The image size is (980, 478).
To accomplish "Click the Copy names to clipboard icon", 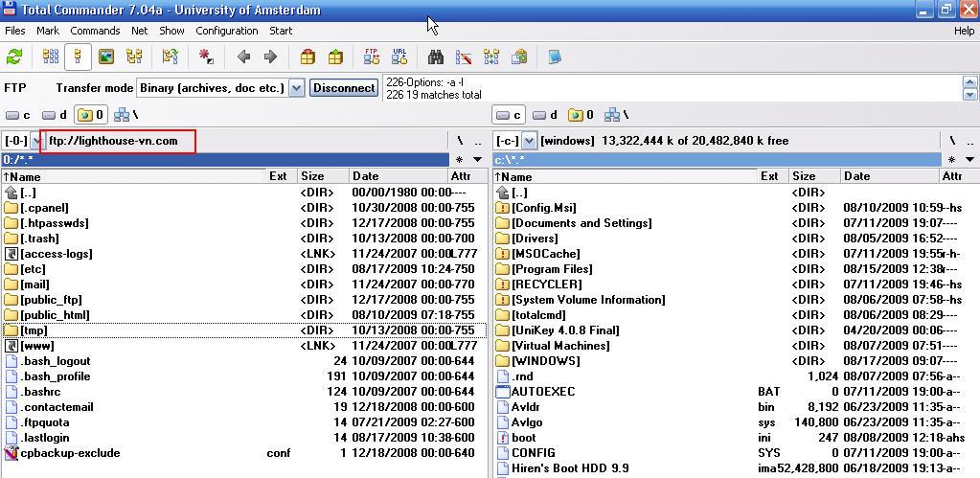I will (x=519, y=57).
